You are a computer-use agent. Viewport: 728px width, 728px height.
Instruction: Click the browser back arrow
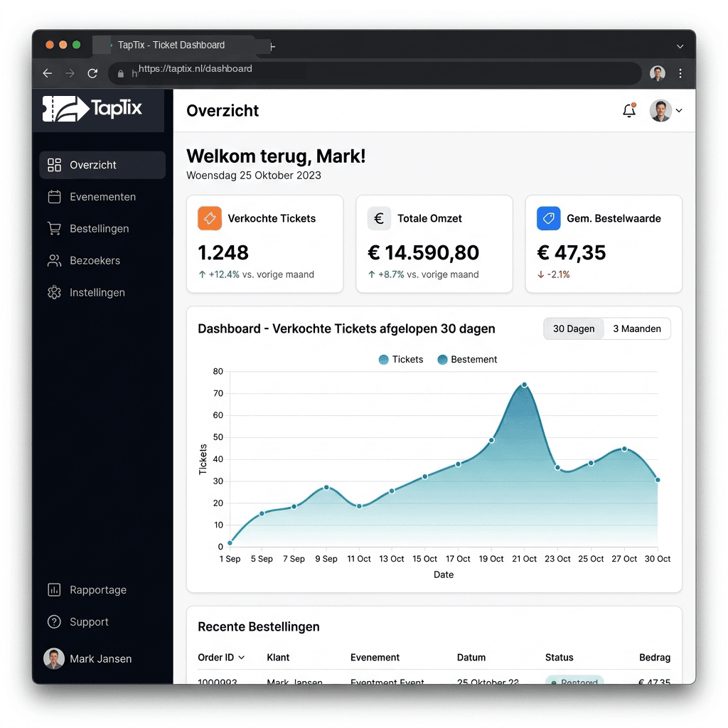click(48, 73)
